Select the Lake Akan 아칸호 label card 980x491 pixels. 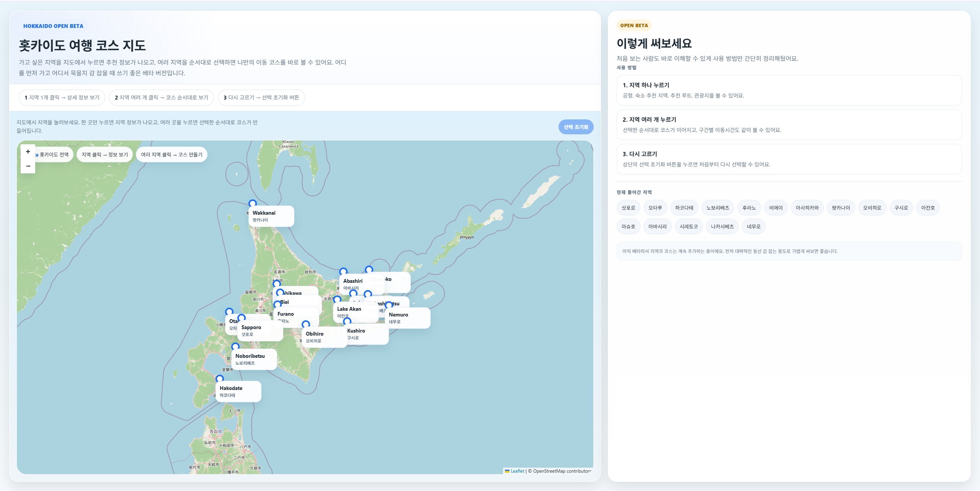pos(356,312)
